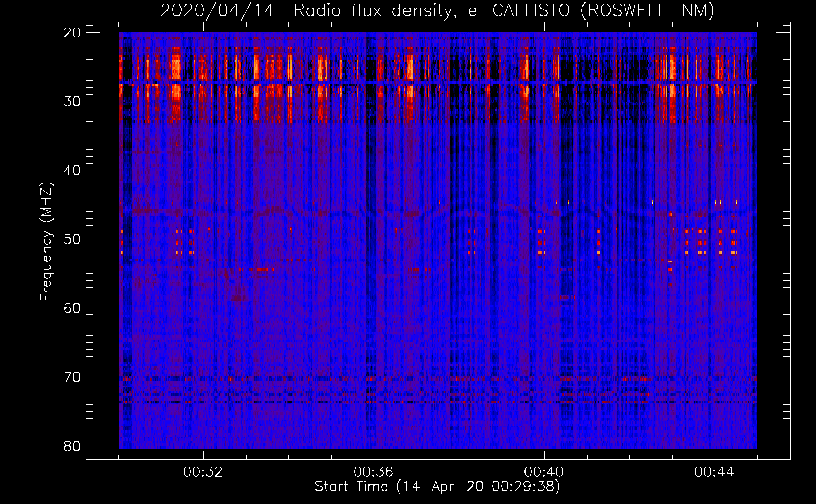Click the 30 frequency tick label

(x=73, y=101)
